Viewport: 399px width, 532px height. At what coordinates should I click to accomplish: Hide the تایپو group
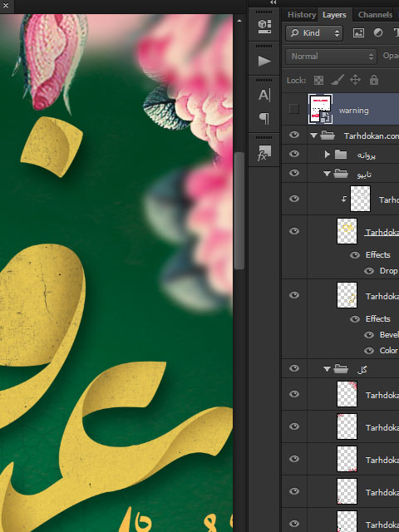[294, 173]
